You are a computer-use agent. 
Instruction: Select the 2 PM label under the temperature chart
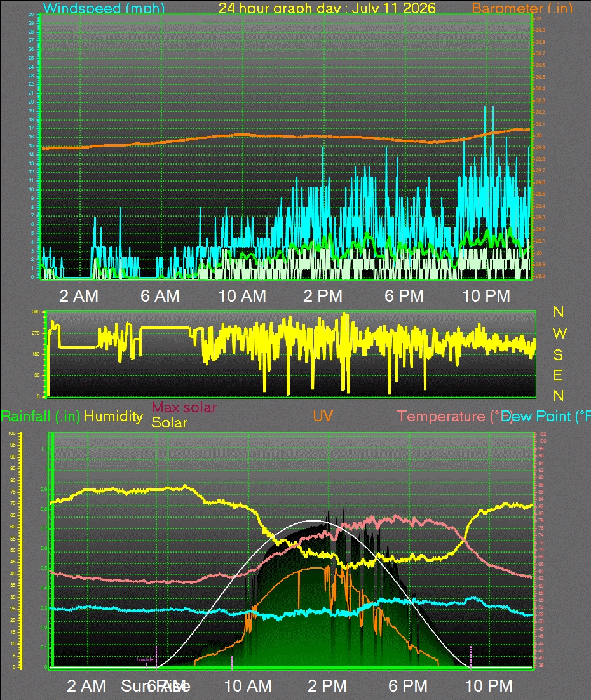[x=327, y=686]
